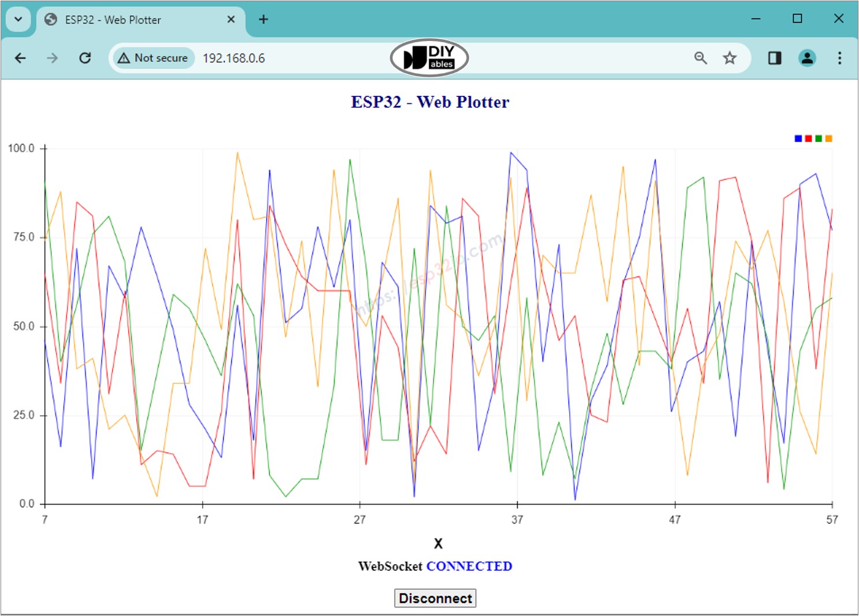
Task: Open the page zoom magnifier icon
Action: point(700,58)
